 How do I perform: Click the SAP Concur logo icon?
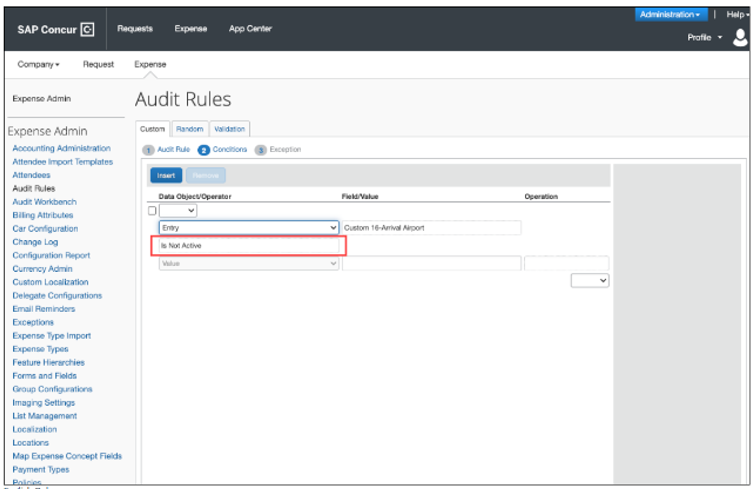pos(87,29)
